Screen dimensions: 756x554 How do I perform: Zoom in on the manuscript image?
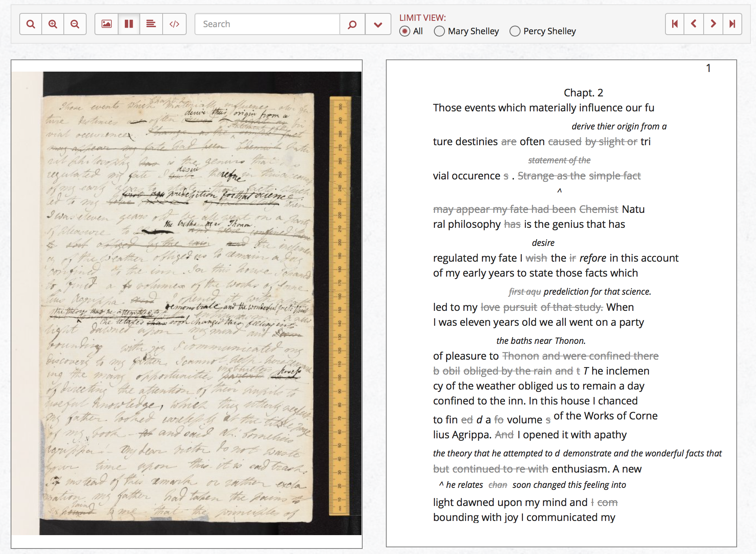52,24
